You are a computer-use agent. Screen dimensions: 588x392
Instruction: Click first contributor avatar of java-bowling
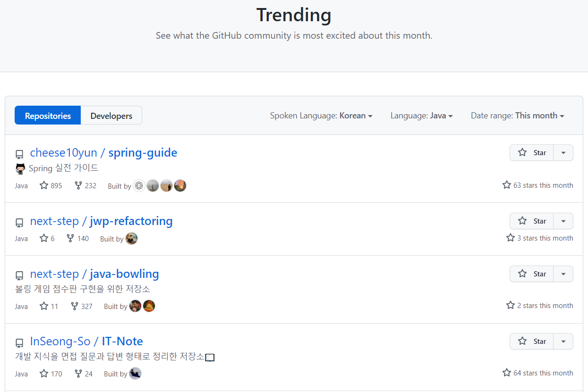(135, 306)
